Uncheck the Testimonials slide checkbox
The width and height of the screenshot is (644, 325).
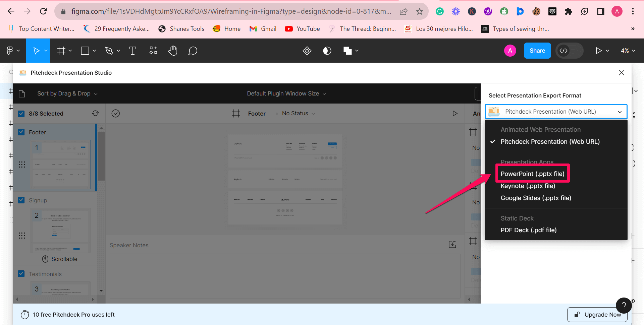click(21, 274)
